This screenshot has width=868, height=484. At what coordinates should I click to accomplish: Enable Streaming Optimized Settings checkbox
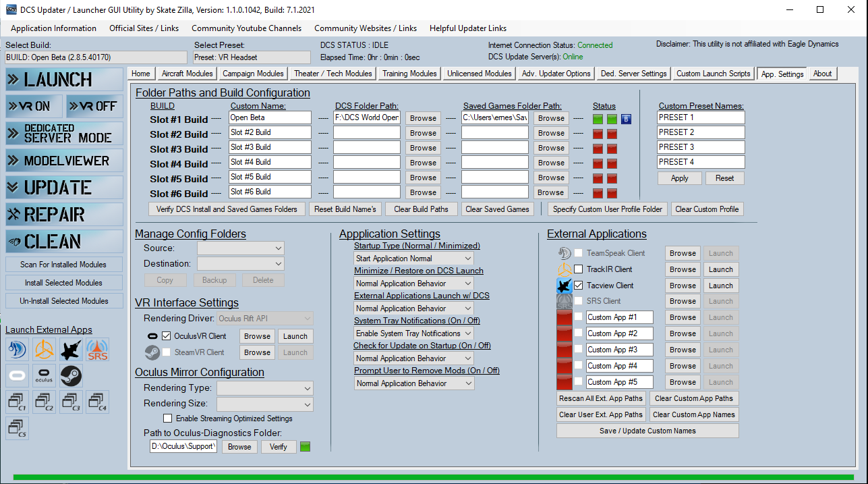(167, 419)
